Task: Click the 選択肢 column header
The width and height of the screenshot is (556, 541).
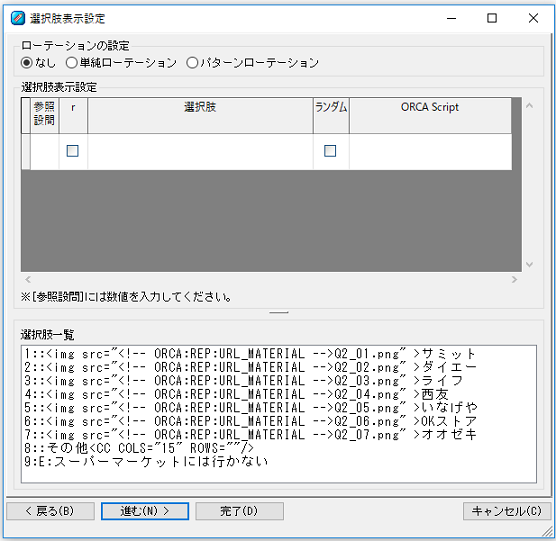Action: pyautogui.click(x=200, y=116)
